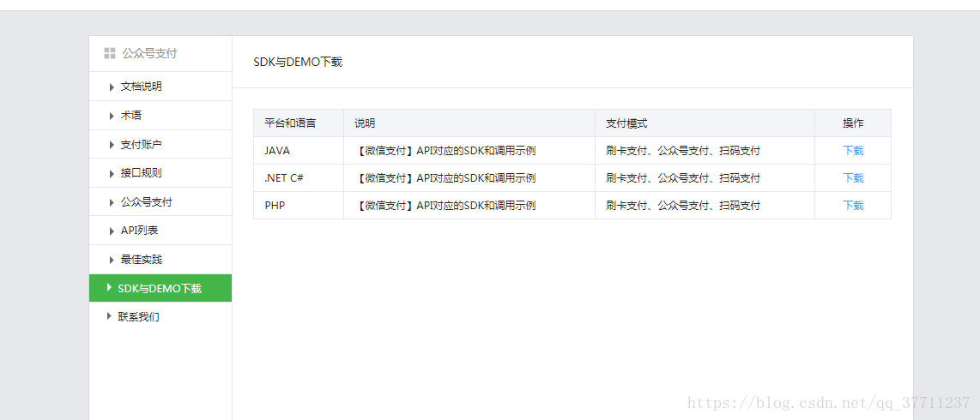Click the 公众号支付 sidebar header text
This screenshot has height=420, width=980.
(x=149, y=54)
